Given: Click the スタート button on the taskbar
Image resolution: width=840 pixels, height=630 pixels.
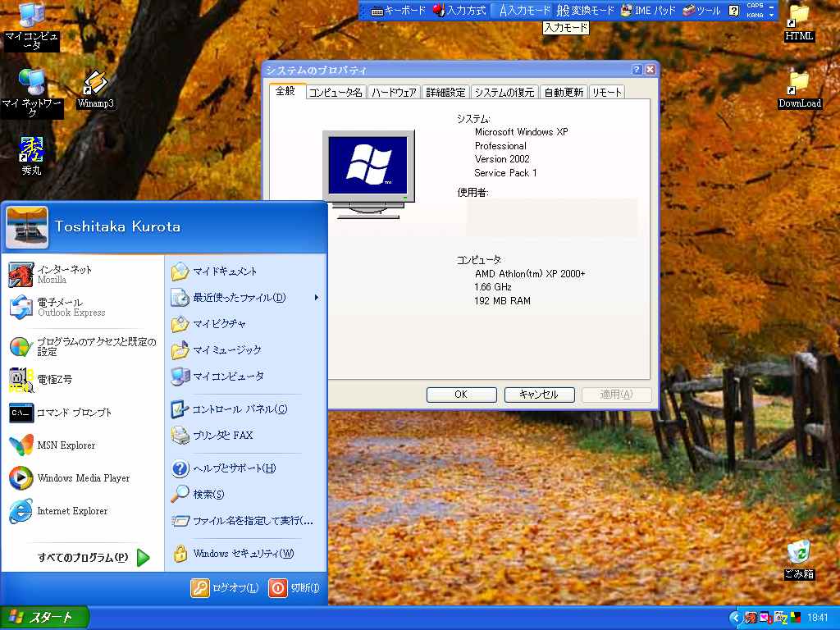Looking at the screenshot, I should pyautogui.click(x=44, y=618).
